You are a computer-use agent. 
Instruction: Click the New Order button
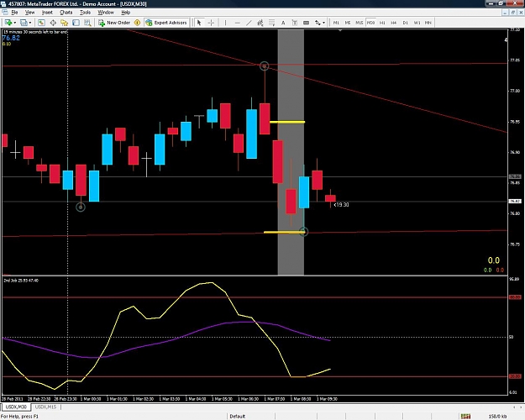[x=114, y=23]
